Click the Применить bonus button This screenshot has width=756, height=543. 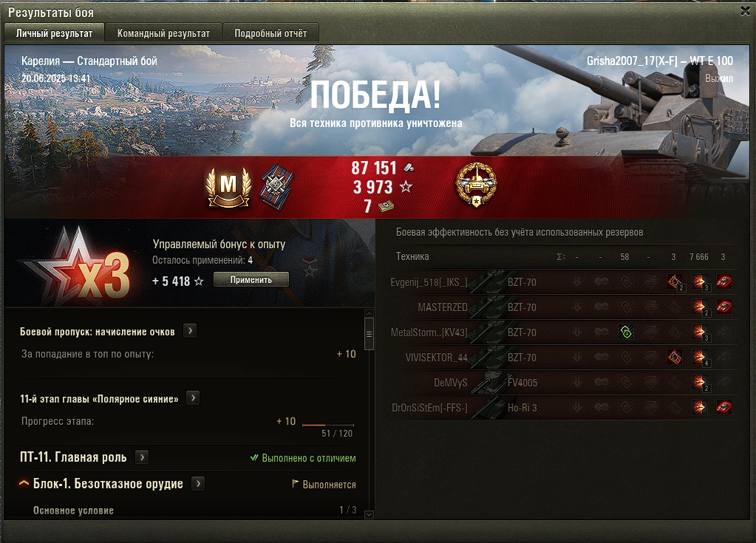[x=251, y=279]
